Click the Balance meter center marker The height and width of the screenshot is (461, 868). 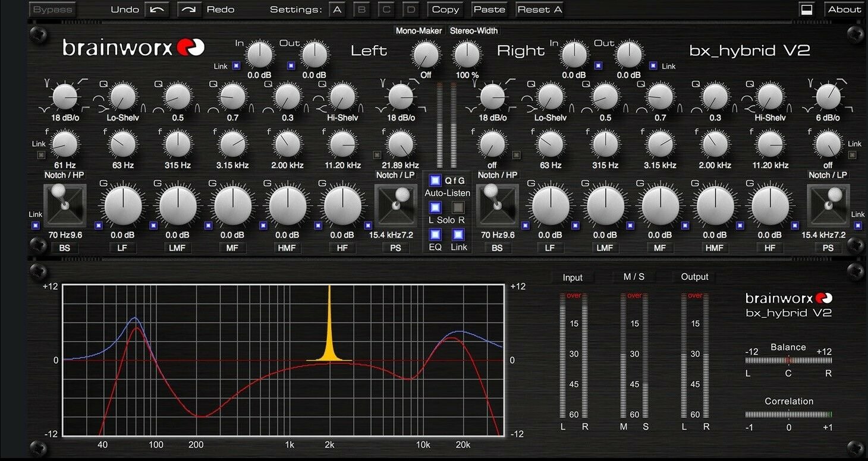tap(788, 360)
